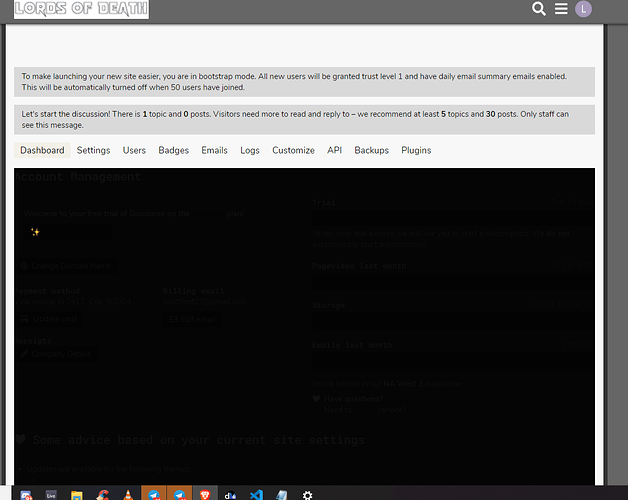Click the sparkle Start Subscription button
The width and height of the screenshot is (628, 500).
pyautogui.click(x=67, y=232)
